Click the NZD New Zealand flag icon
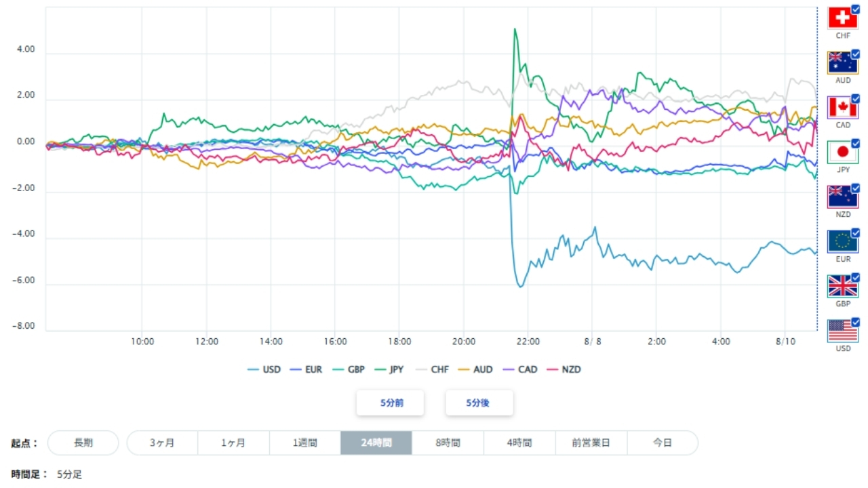868x488 pixels. [x=843, y=197]
